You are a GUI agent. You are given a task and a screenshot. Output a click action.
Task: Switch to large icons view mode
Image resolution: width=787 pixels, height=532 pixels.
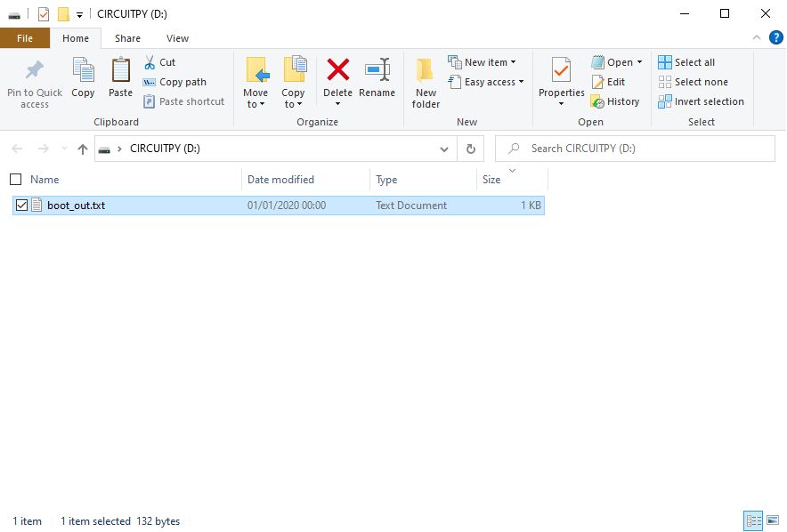(773, 520)
